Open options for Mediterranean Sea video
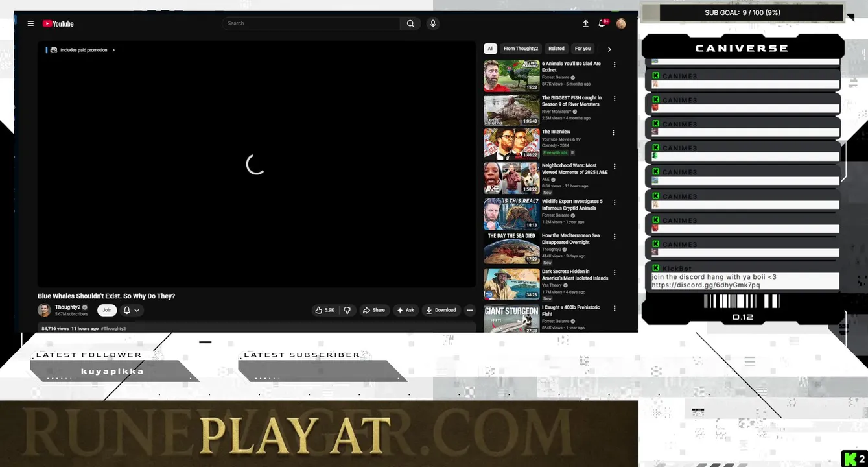 [615, 237]
